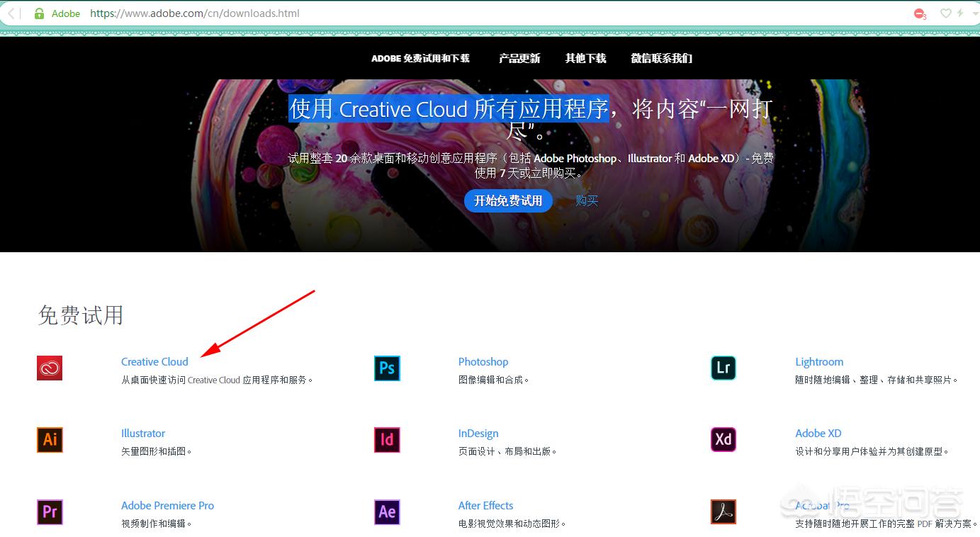Click the Creative Cloud app icon
This screenshot has width=980, height=537.
(50, 368)
